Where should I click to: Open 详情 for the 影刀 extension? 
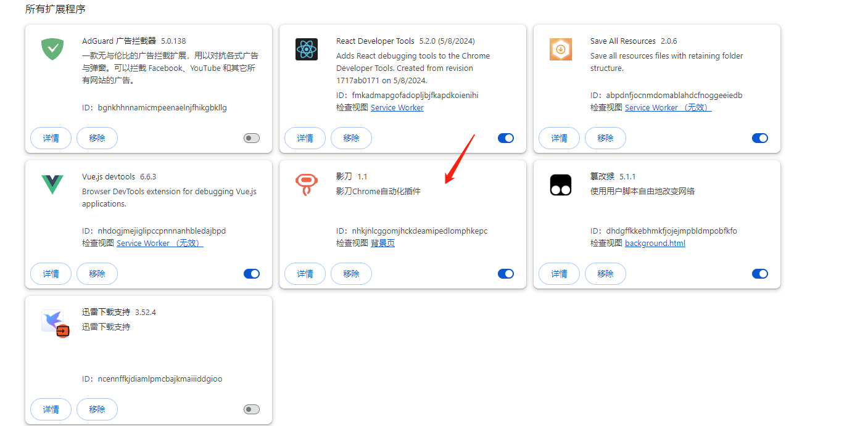[305, 274]
